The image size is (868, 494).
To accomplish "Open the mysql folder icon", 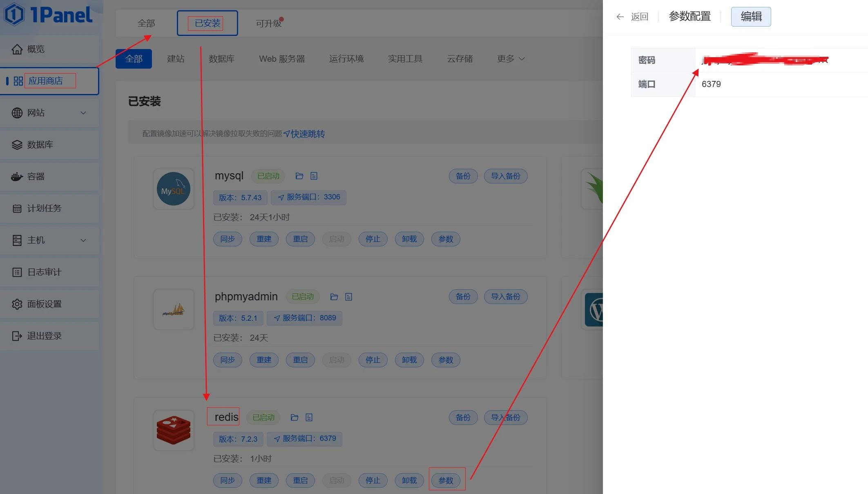I will pyautogui.click(x=299, y=176).
